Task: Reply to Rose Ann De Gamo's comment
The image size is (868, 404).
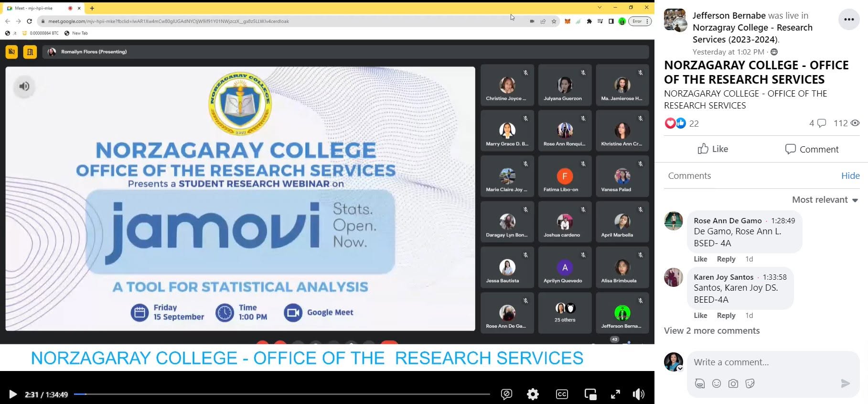Action: 726,259
